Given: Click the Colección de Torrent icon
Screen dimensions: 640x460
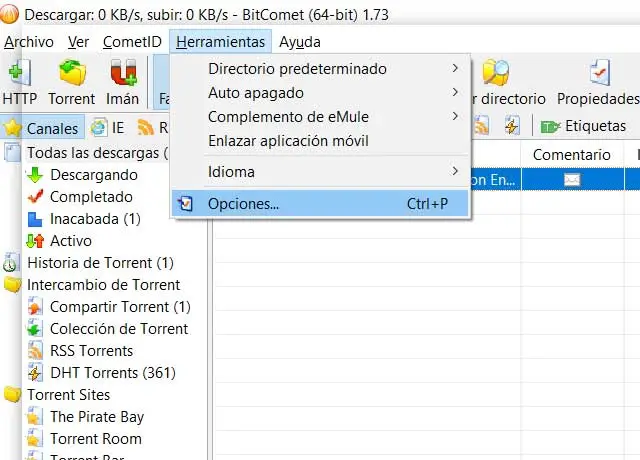Looking at the screenshot, I should (x=35, y=329).
